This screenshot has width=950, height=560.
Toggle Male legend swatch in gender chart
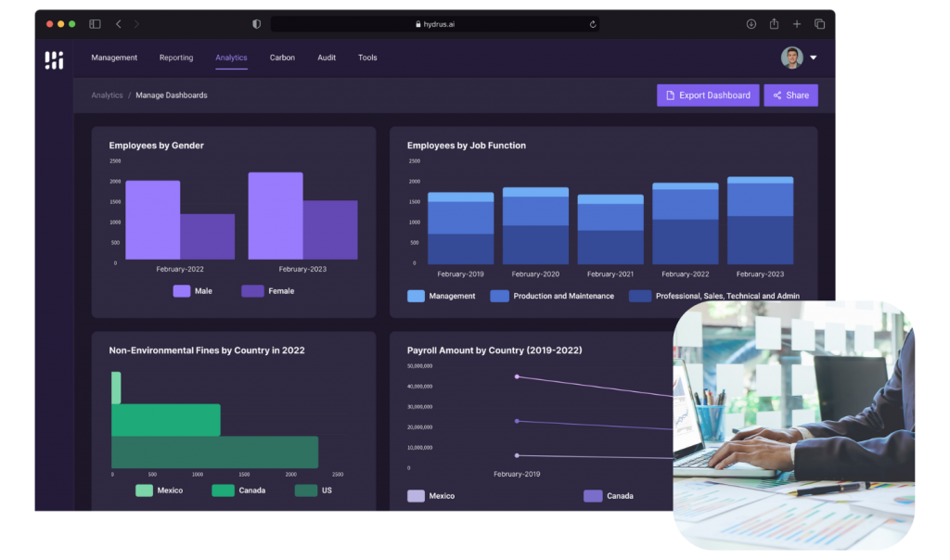coord(182,291)
